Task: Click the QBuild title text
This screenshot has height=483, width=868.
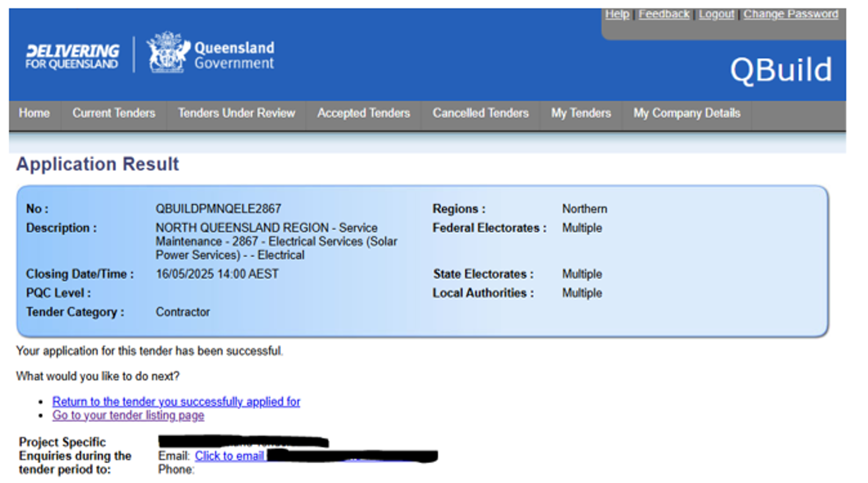Action: coord(781,70)
